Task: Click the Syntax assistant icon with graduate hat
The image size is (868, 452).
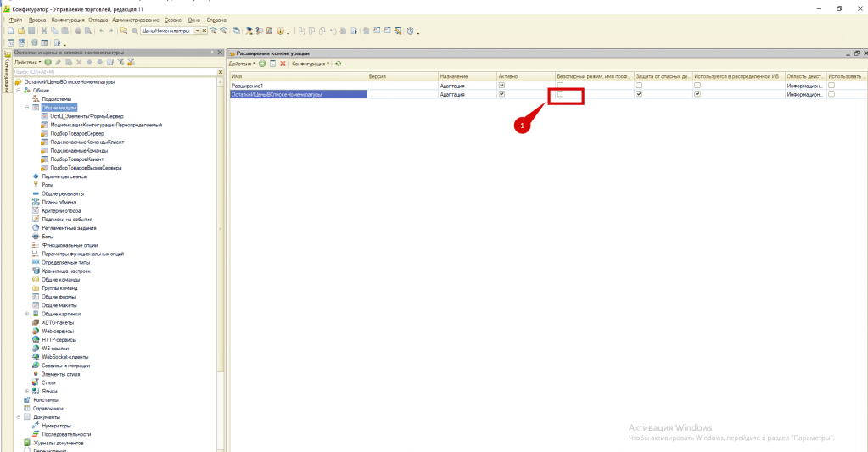Action: 249,31
